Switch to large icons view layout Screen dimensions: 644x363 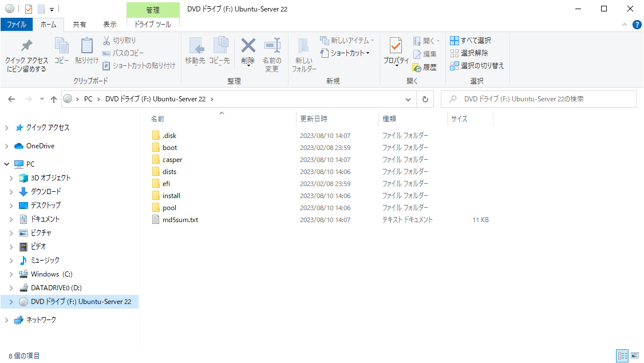point(635,355)
